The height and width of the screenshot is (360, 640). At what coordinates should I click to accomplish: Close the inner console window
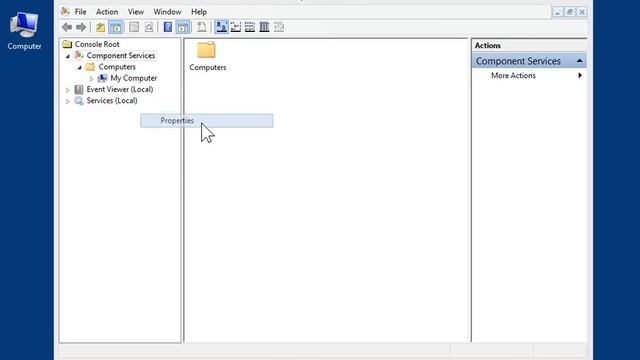tap(582, 12)
